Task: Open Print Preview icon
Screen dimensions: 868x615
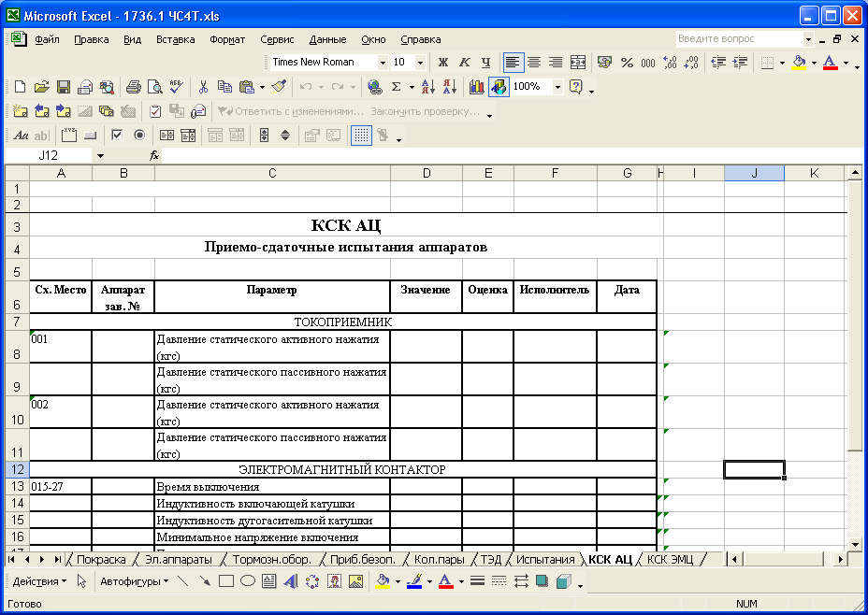Action: [154, 87]
